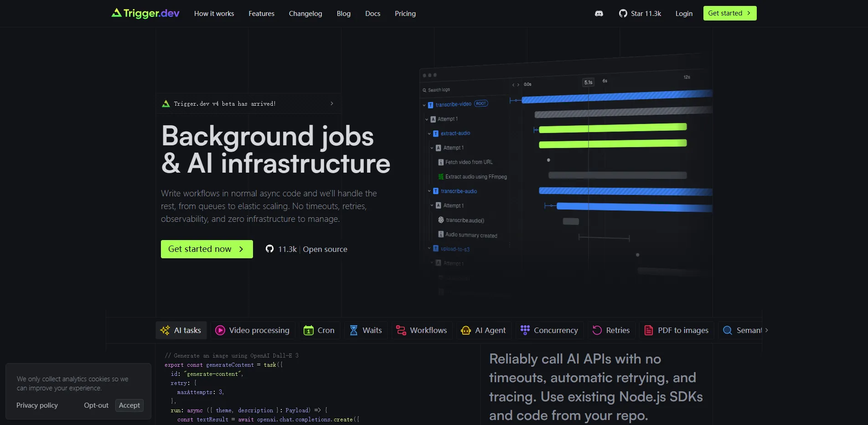Click the headset icon on AI Agent tab

click(x=466, y=330)
